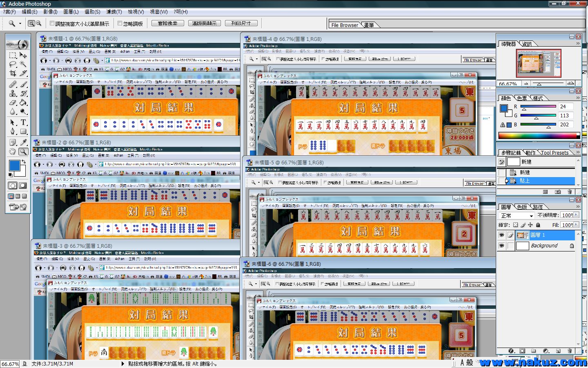Screen dimensions: 588x368
Task: Open the 編輯(E) menu
Action: click(x=29, y=12)
